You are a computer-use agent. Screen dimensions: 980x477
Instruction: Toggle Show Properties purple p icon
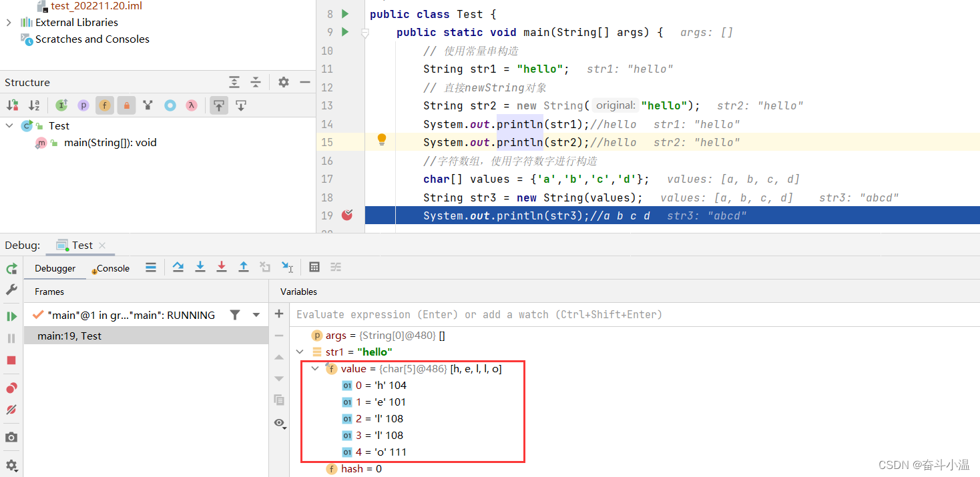pos(83,105)
